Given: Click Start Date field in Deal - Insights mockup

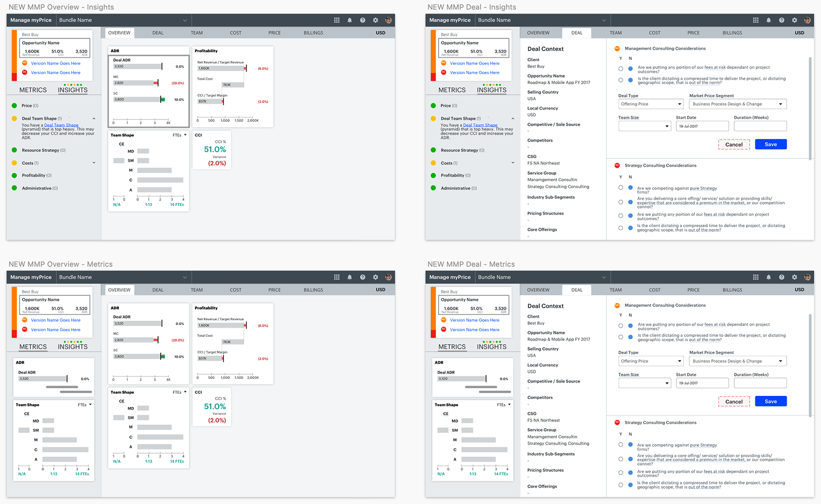Looking at the screenshot, I should pos(702,126).
